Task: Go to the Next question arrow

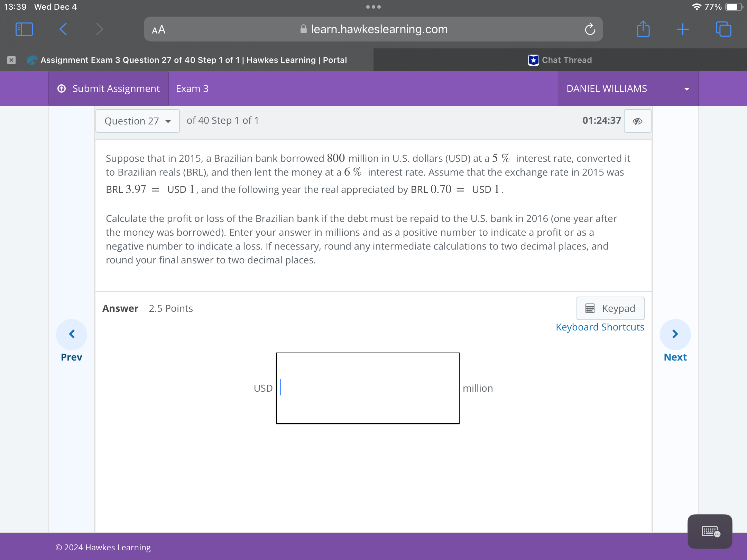Action: click(x=675, y=334)
